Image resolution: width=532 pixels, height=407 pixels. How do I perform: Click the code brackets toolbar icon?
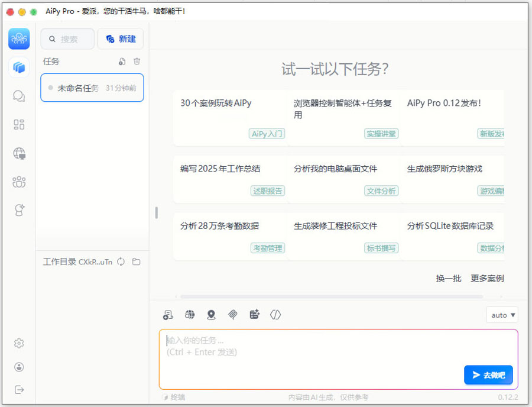pyautogui.click(x=275, y=315)
